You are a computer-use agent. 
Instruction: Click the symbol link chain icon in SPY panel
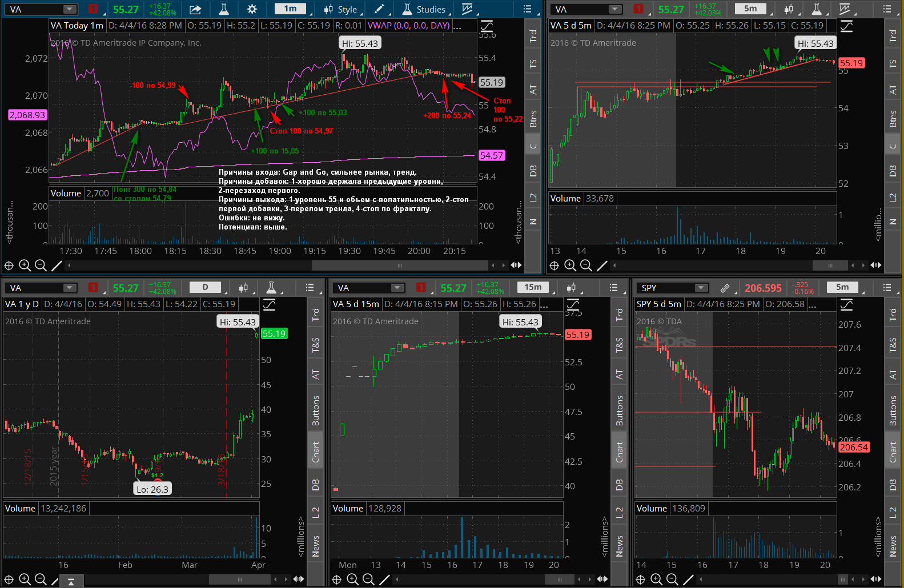[725, 288]
